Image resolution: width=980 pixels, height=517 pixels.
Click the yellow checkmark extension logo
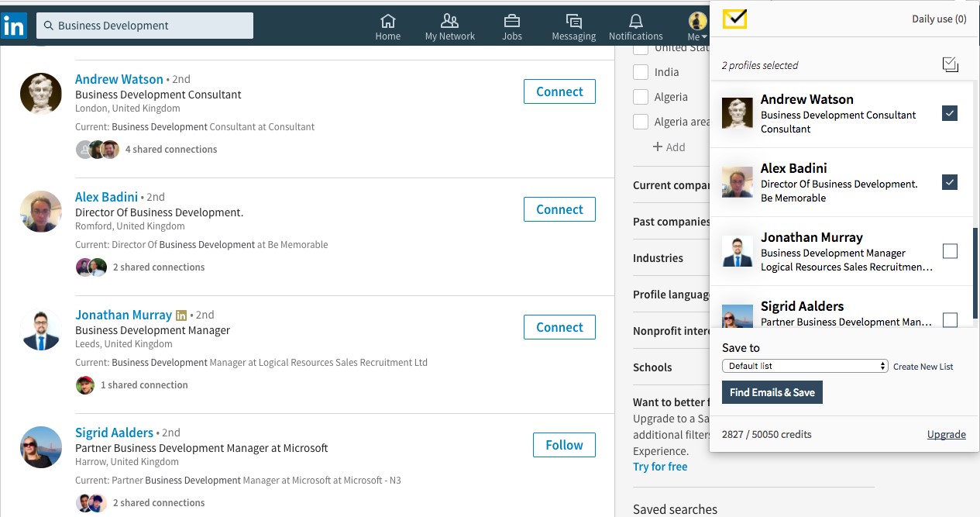point(734,19)
